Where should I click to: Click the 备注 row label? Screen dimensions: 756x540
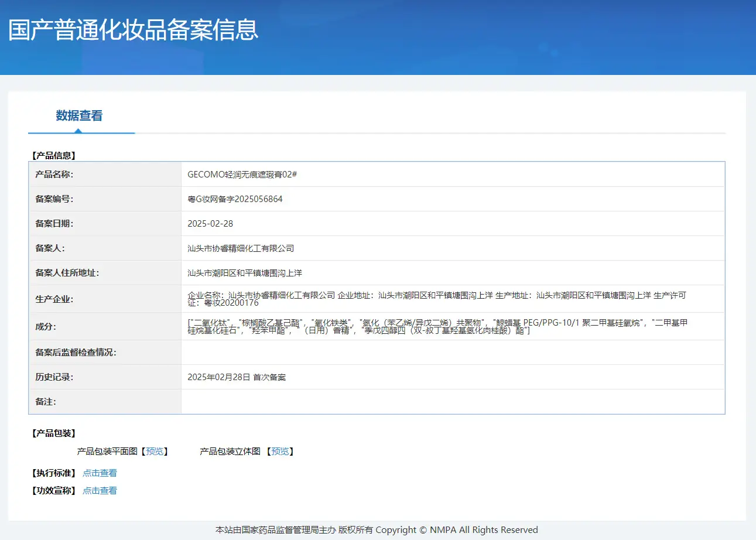46,402
